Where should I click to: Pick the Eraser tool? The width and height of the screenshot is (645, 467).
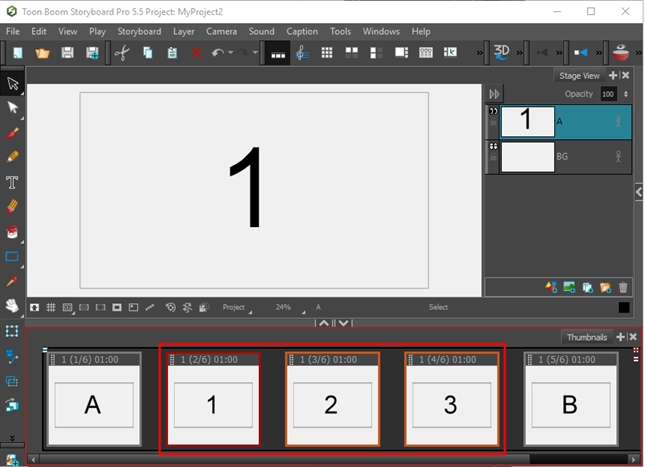[x=13, y=207]
